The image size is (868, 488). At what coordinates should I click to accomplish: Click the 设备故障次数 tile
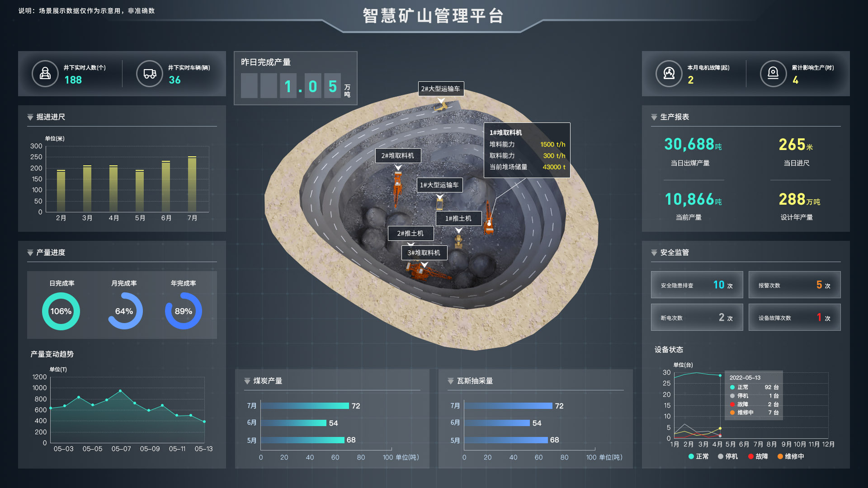[x=794, y=318]
